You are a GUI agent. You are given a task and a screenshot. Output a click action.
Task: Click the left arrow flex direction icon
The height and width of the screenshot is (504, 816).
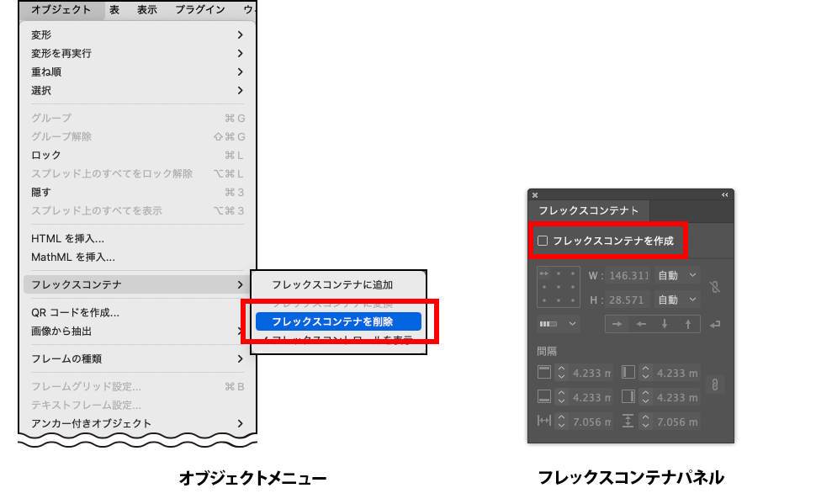(x=641, y=324)
